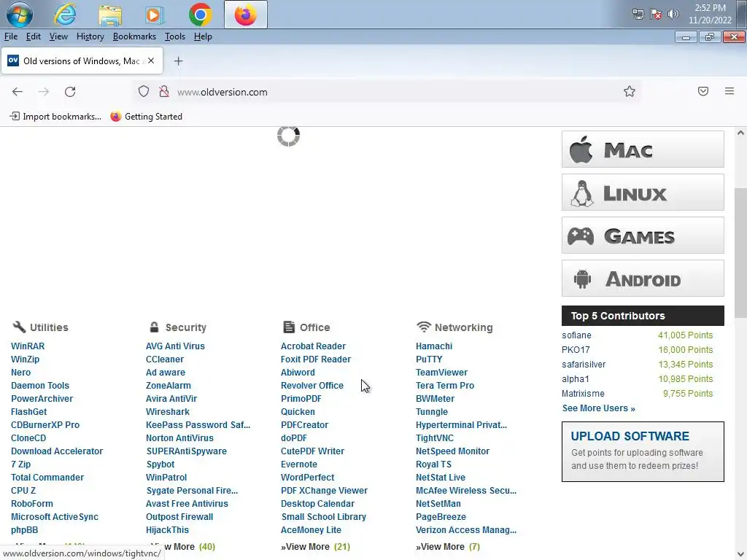Open the WinRAR link
The height and width of the screenshot is (560, 747).
(x=28, y=346)
